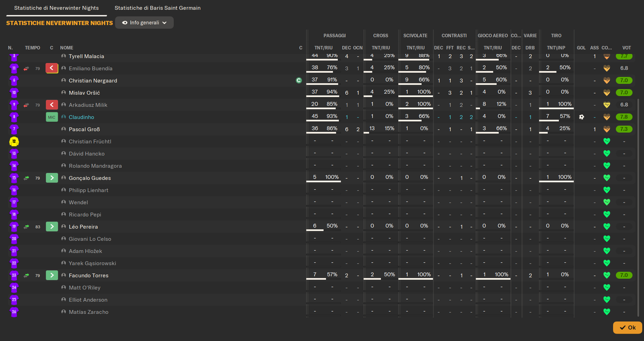Open the Rolando Mandragora player link
The image size is (644, 341).
pyautogui.click(x=96, y=166)
